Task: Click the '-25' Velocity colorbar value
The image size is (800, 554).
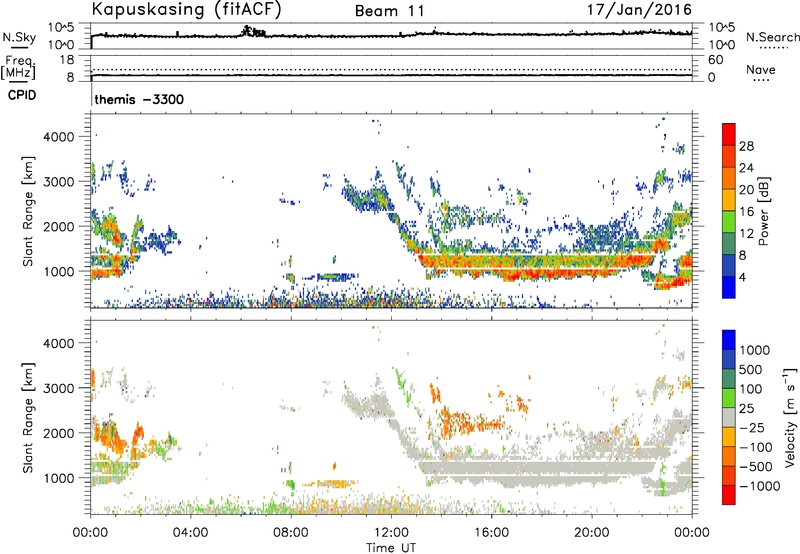Action: [753, 428]
